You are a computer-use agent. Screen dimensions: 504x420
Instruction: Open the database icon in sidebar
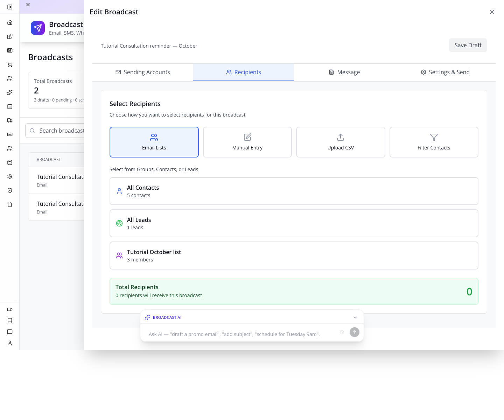(10, 162)
